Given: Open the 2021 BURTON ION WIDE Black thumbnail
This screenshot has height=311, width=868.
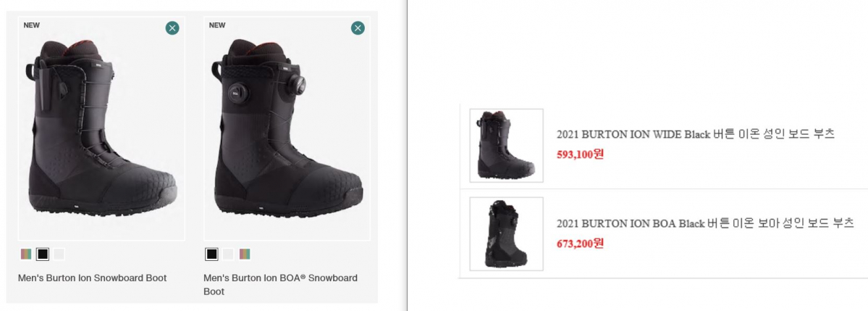Looking at the screenshot, I should (506, 146).
